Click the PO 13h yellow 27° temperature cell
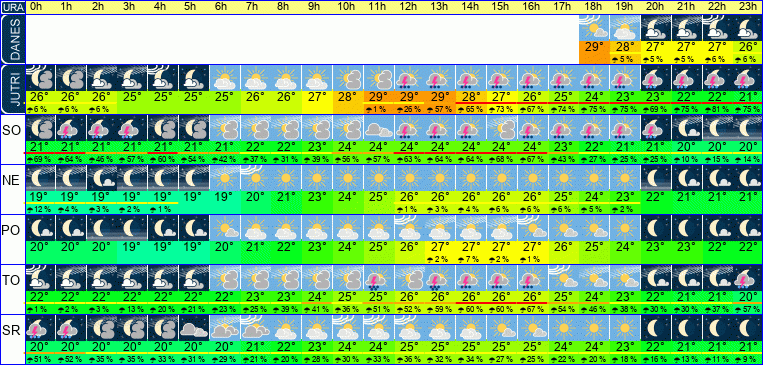Image resolution: width=763 pixels, height=365 pixels. tap(440, 247)
